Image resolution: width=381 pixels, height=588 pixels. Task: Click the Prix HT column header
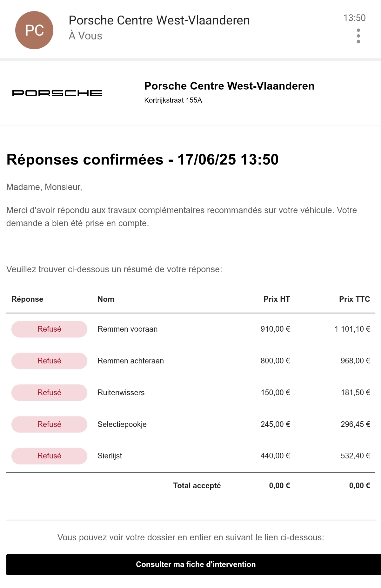click(277, 299)
